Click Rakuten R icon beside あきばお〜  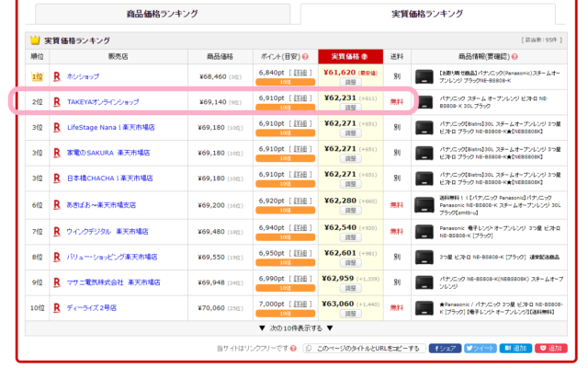[57, 205]
